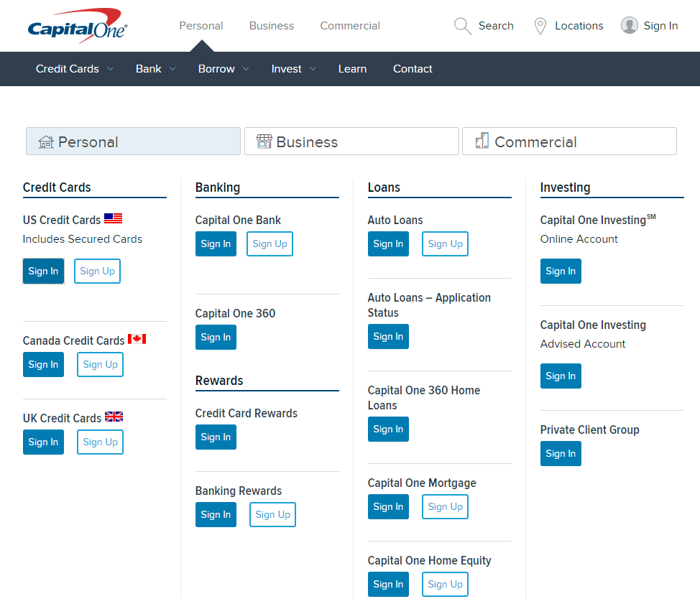Screen dimensions: 700x599
Task: Click Locations link in header
Action: tap(579, 26)
